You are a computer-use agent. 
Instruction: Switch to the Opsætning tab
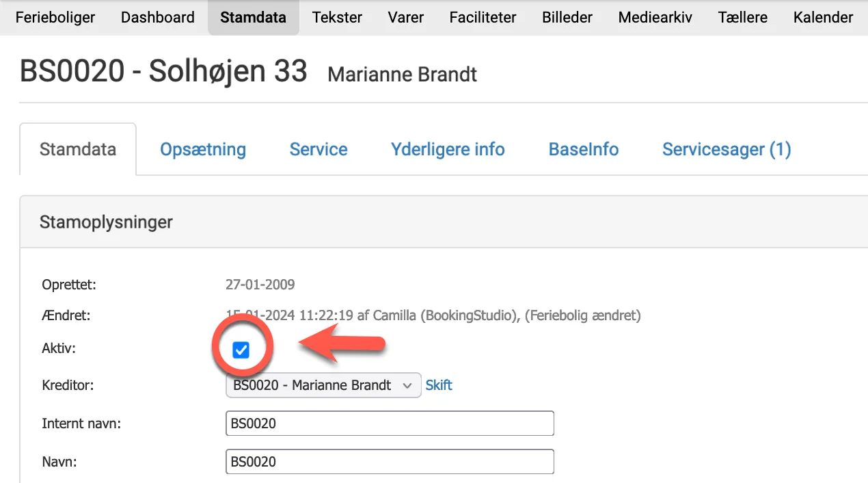(x=202, y=148)
